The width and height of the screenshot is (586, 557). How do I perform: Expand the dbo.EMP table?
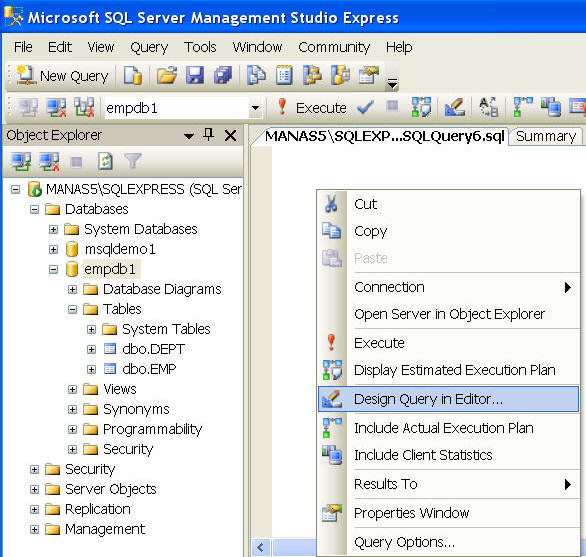tap(92, 370)
